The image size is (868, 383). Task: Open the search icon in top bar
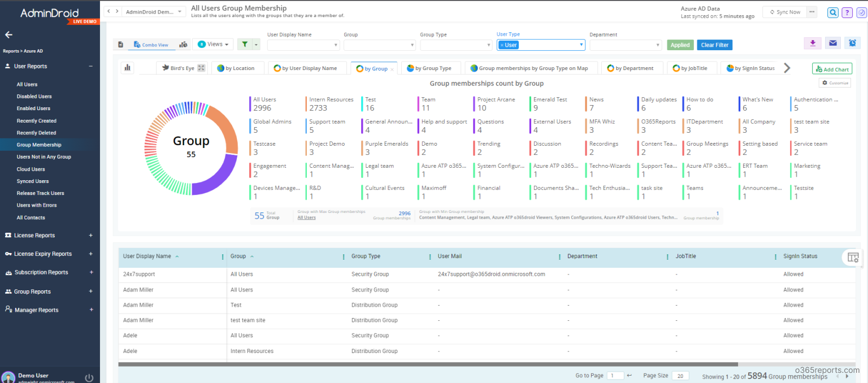(833, 12)
